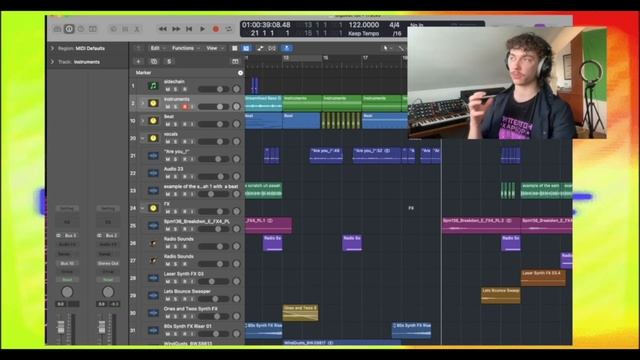Click the Duplicate Track button
This screenshot has width=640, height=360.
click(154, 61)
